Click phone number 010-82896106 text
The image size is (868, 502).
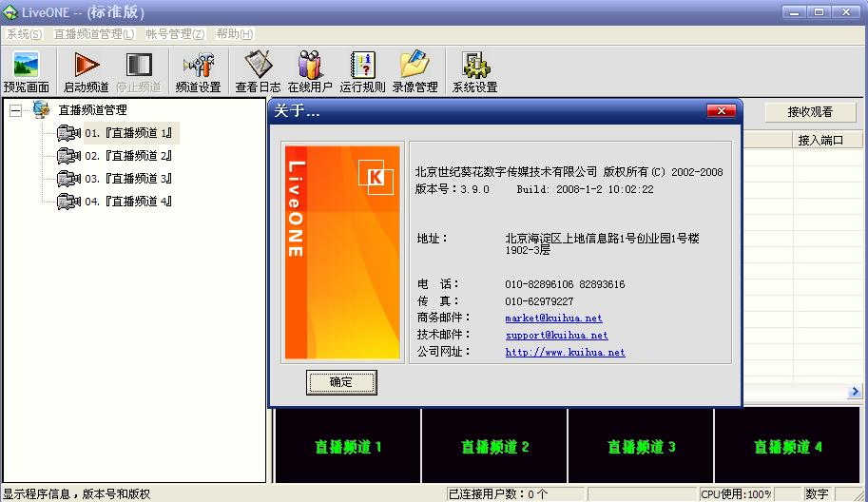[539, 284]
